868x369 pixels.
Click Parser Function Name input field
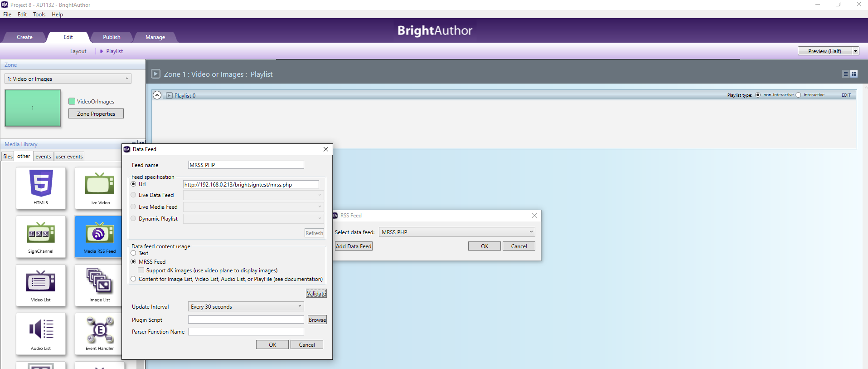click(246, 332)
